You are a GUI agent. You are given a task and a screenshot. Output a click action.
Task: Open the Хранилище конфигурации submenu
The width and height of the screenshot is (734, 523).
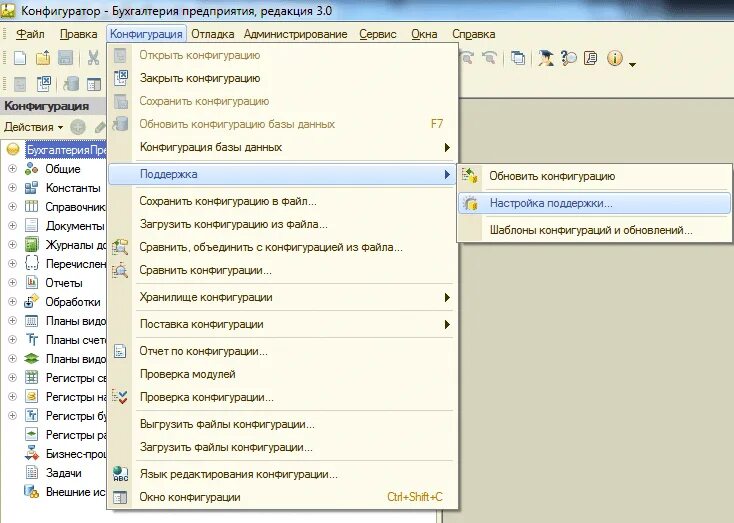click(x=282, y=297)
